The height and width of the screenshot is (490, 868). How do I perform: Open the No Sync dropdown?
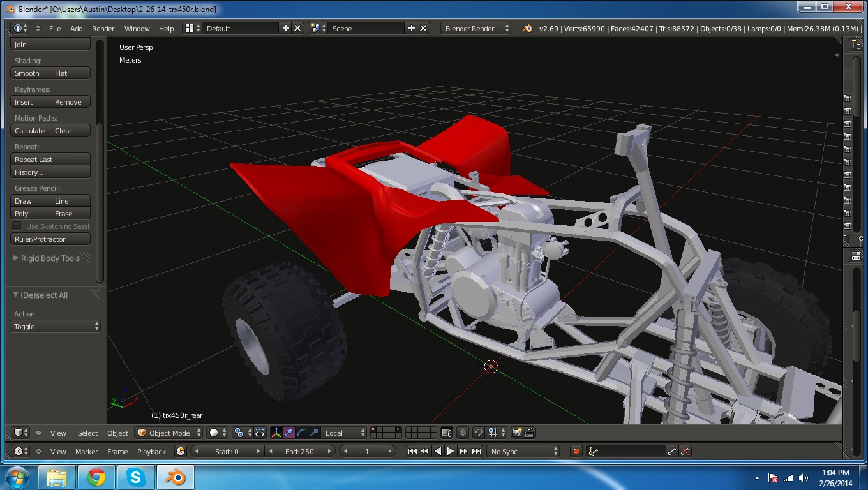523,451
